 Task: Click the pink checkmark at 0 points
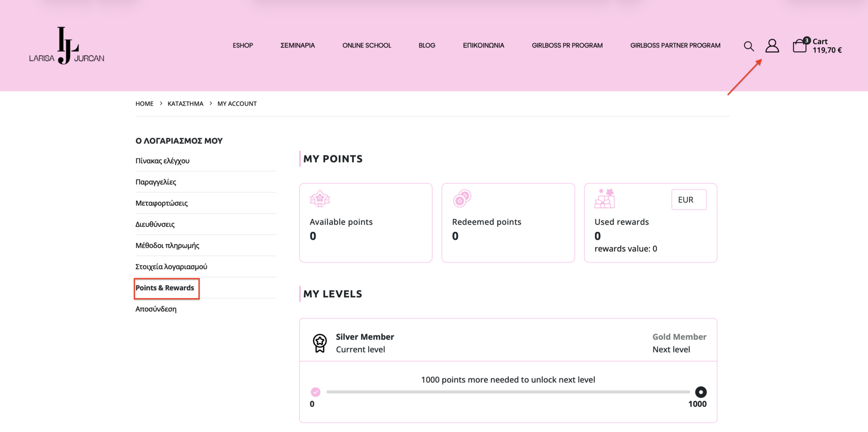point(316,392)
